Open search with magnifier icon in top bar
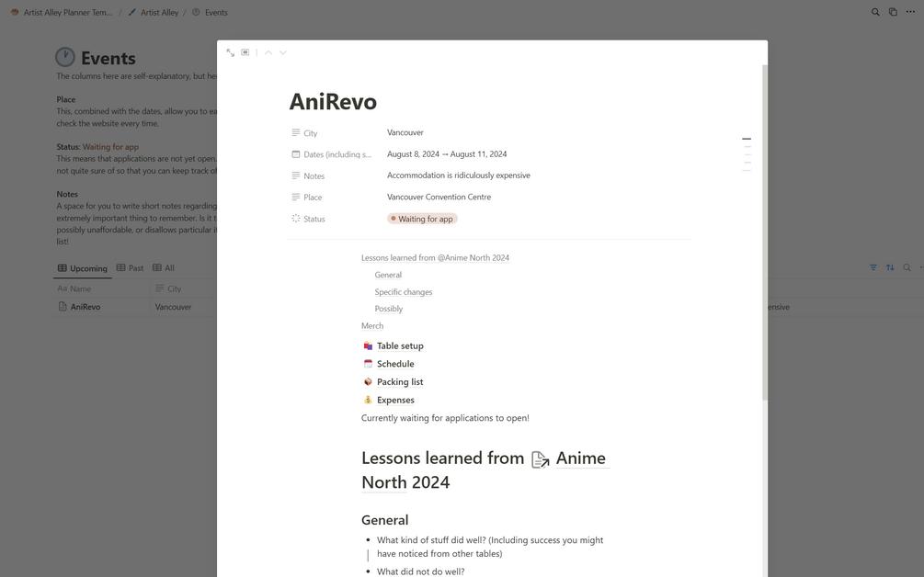 (875, 12)
